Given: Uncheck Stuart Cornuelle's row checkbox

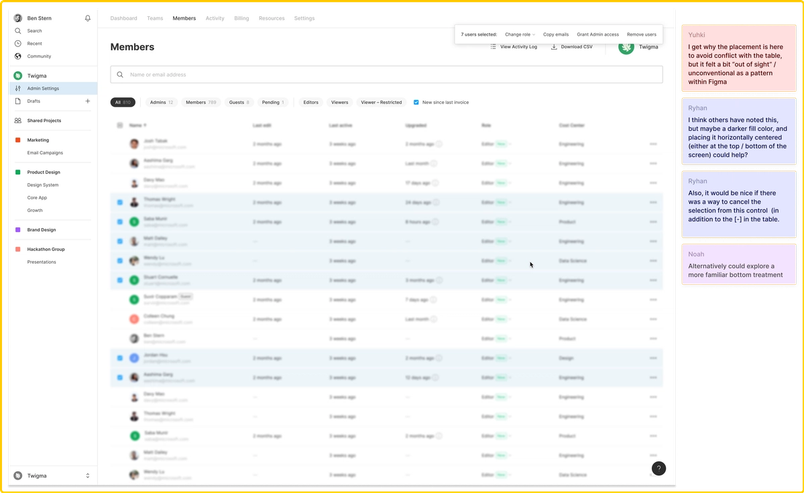Looking at the screenshot, I should (x=120, y=280).
